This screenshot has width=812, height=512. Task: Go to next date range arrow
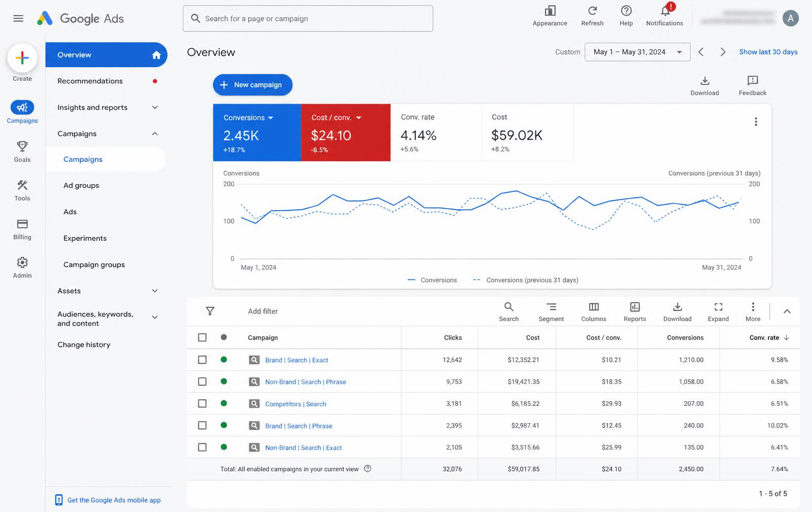coord(723,52)
